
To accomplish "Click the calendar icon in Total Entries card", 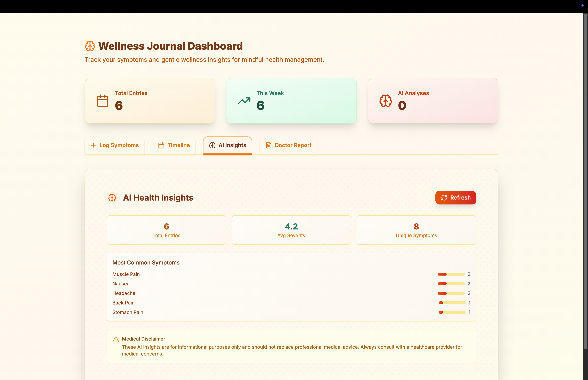I will [102, 101].
